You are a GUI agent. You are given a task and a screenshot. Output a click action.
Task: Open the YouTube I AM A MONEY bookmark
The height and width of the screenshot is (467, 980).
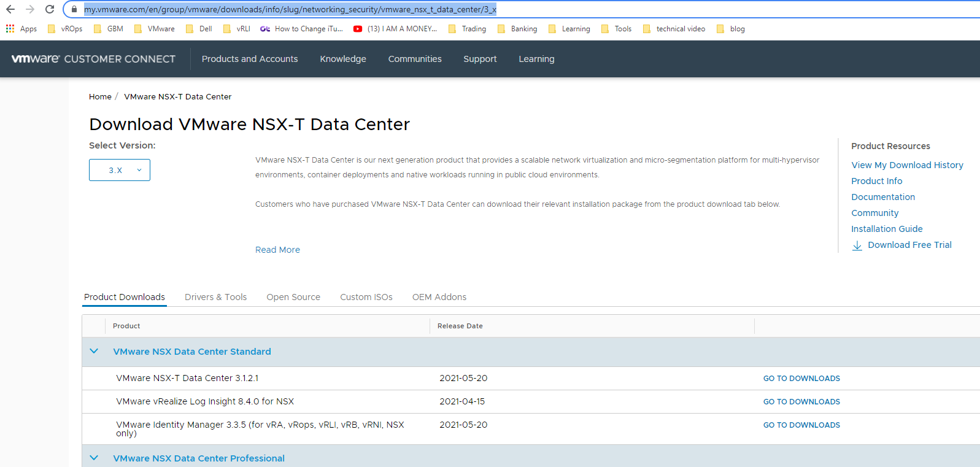tap(395, 29)
